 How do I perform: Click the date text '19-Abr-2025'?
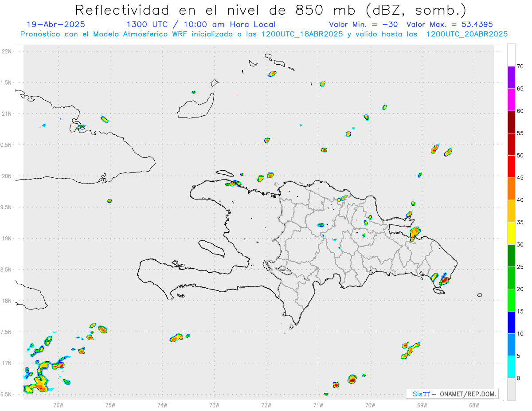tap(56, 24)
